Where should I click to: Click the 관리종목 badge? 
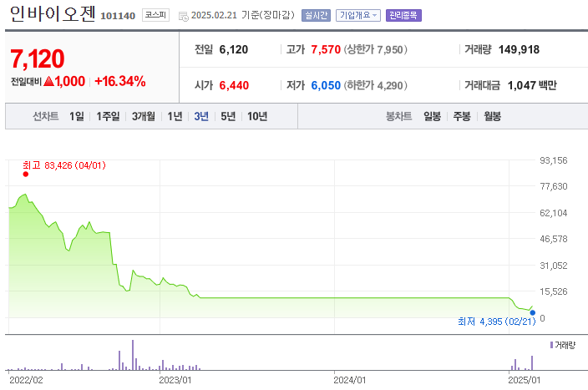coord(403,15)
